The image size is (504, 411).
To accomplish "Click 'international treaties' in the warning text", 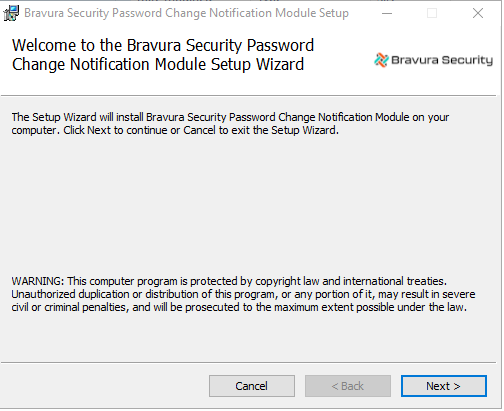I will click(395, 281).
